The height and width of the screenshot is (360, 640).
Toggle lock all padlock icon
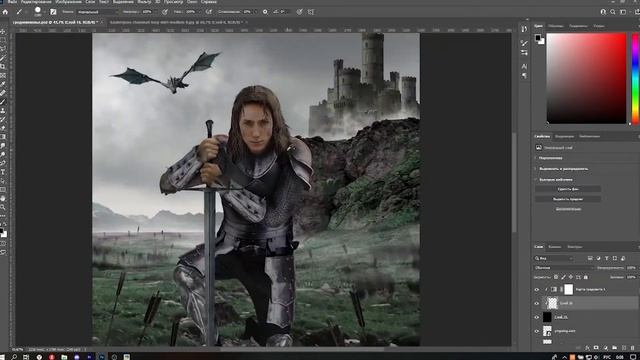[x=586, y=277]
